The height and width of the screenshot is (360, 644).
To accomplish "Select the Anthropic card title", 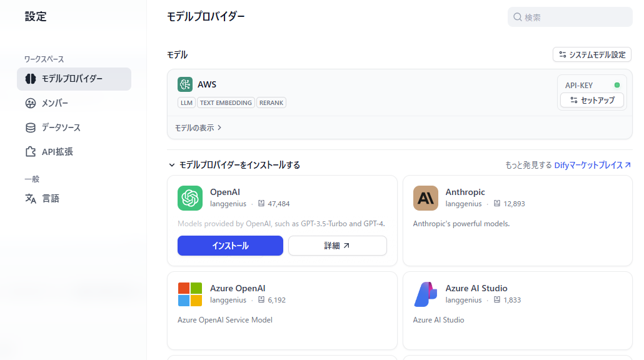I will click(465, 192).
